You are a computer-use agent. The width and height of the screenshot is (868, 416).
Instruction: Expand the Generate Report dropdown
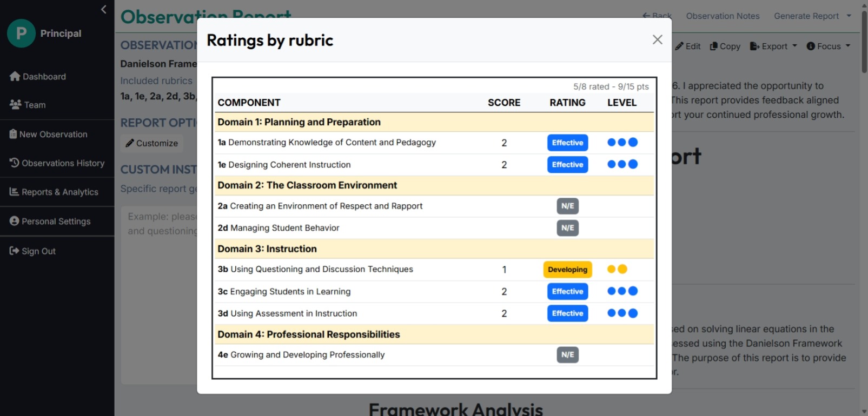pyautogui.click(x=812, y=16)
